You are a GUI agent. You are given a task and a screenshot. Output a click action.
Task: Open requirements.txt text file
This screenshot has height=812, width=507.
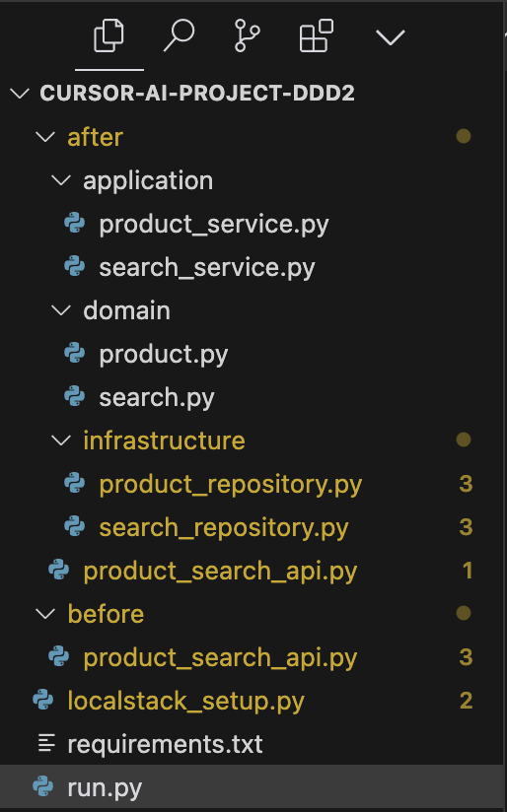coord(165,744)
